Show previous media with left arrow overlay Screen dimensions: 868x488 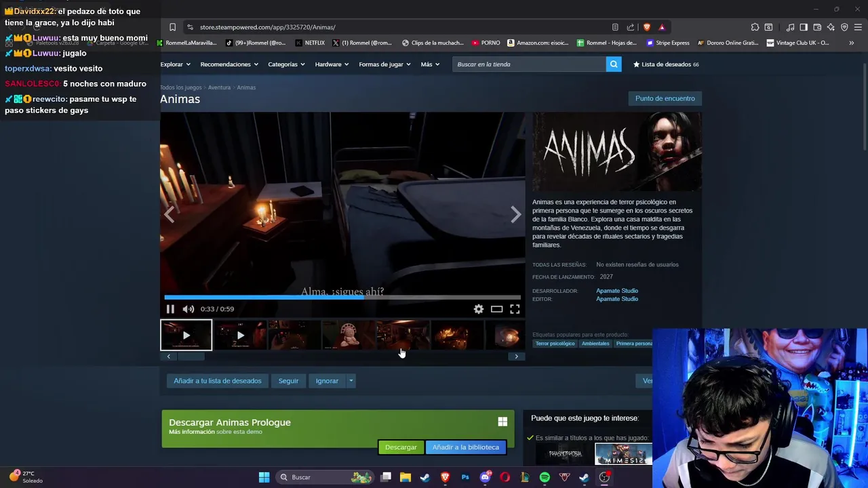[x=169, y=215]
